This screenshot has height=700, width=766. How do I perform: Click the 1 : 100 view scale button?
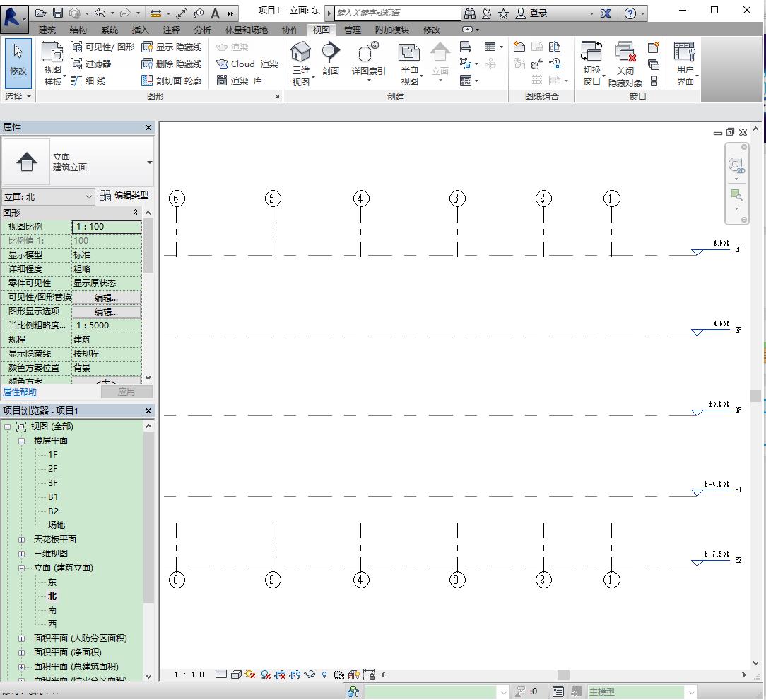click(189, 675)
